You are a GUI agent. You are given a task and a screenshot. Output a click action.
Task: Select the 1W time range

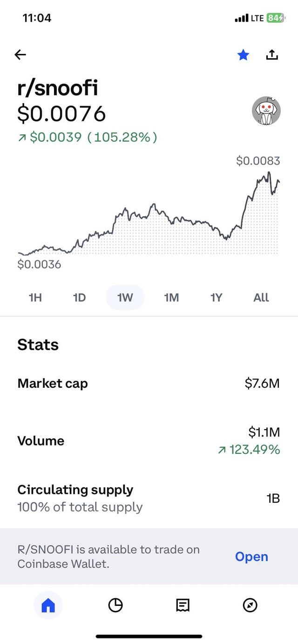tap(125, 297)
